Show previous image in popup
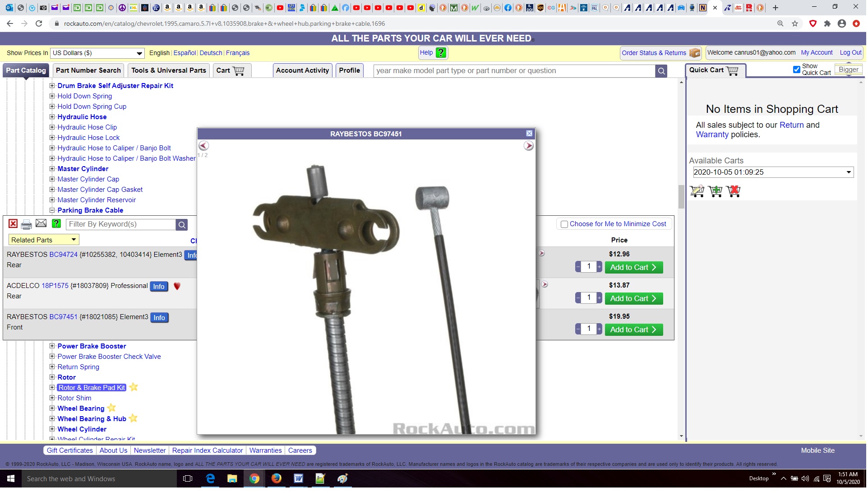This screenshot has width=868, height=492. coord(204,146)
